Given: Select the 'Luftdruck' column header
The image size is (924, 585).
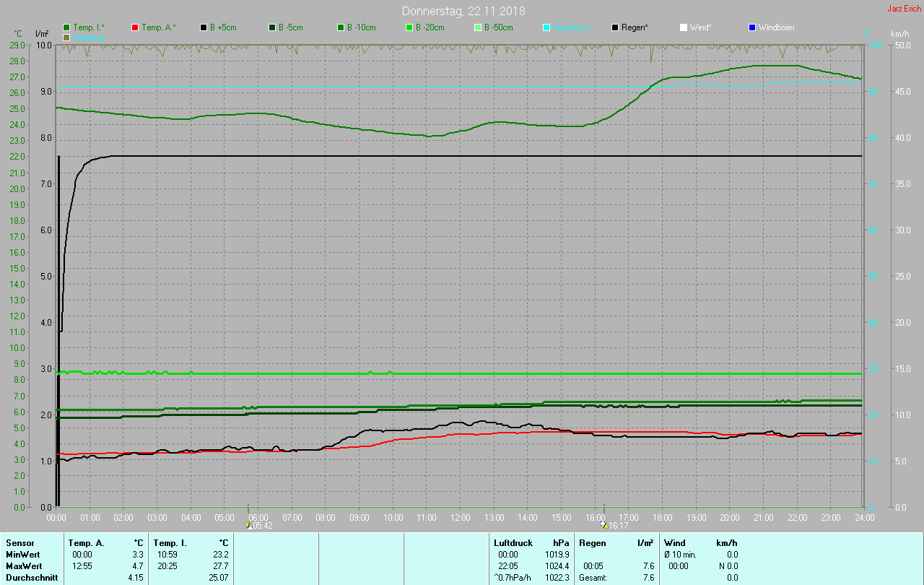Looking at the screenshot, I should 513,543.
